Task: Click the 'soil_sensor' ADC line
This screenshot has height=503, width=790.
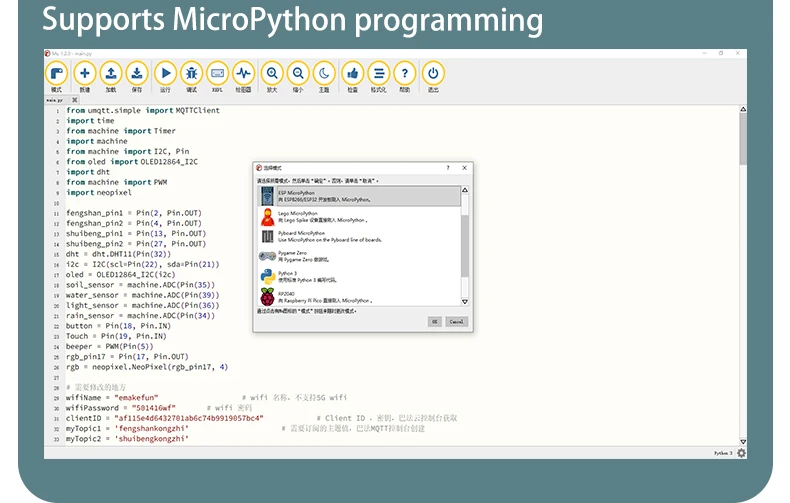Action: [x=140, y=285]
